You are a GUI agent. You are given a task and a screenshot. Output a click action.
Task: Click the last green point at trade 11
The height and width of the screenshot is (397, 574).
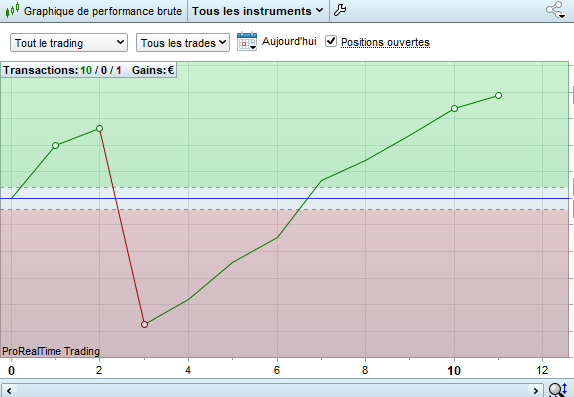[x=498, y=96]
